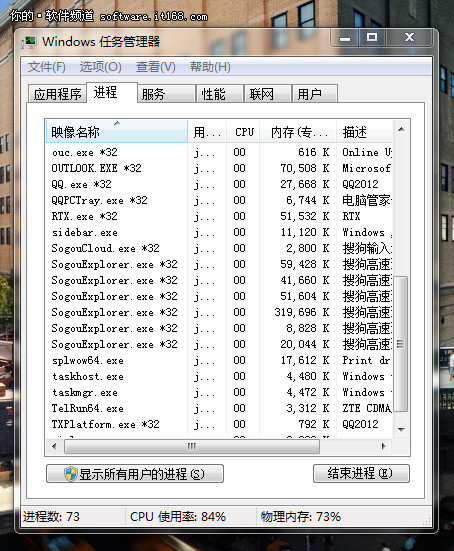
Task: Select SogouExplorer.exe using 8,828 K
Action: click(x=219, y=328)
